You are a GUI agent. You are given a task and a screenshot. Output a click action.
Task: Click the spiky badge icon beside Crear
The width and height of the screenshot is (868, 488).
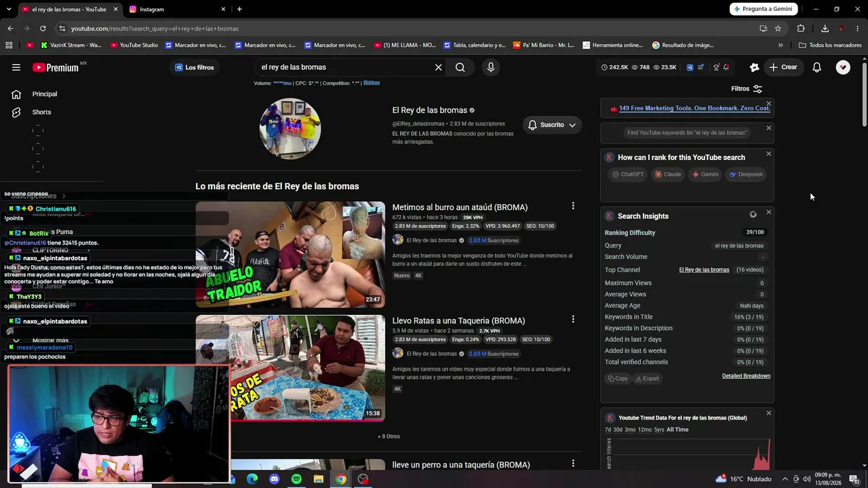coord(754,67)
